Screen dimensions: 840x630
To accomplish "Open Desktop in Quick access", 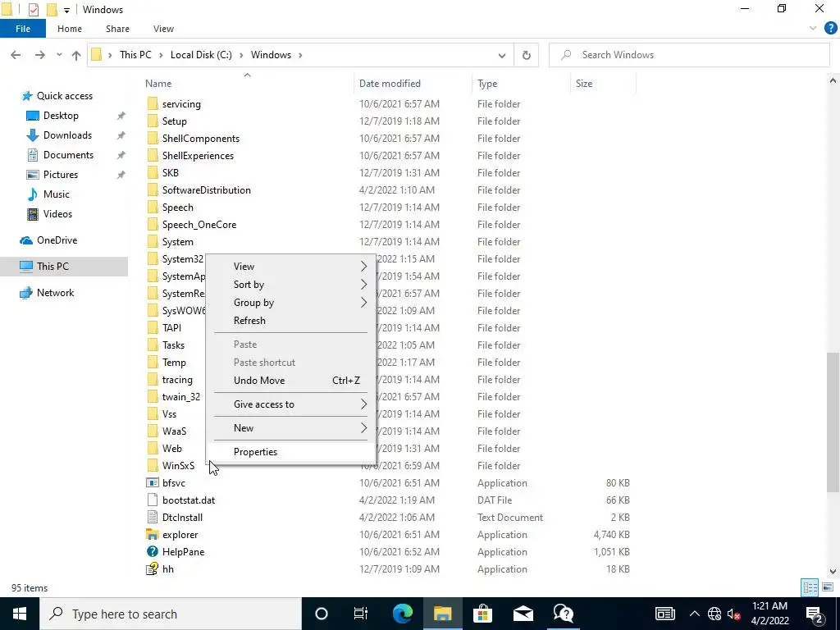I will (61, 115).
